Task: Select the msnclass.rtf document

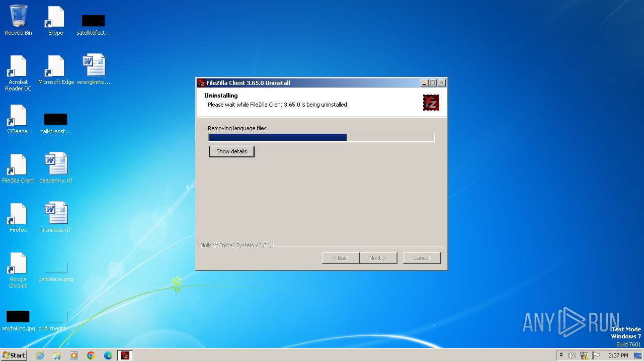Action: (x=56, y=217)
